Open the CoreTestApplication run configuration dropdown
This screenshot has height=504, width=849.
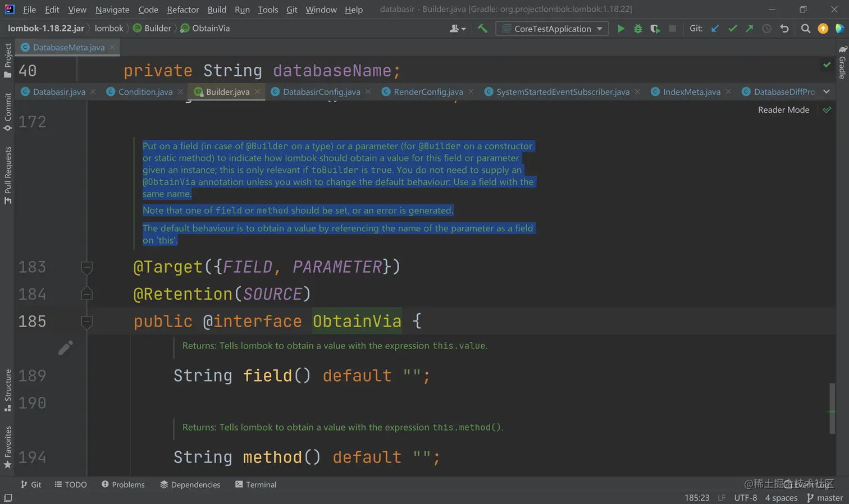click(x=552, y=29)
